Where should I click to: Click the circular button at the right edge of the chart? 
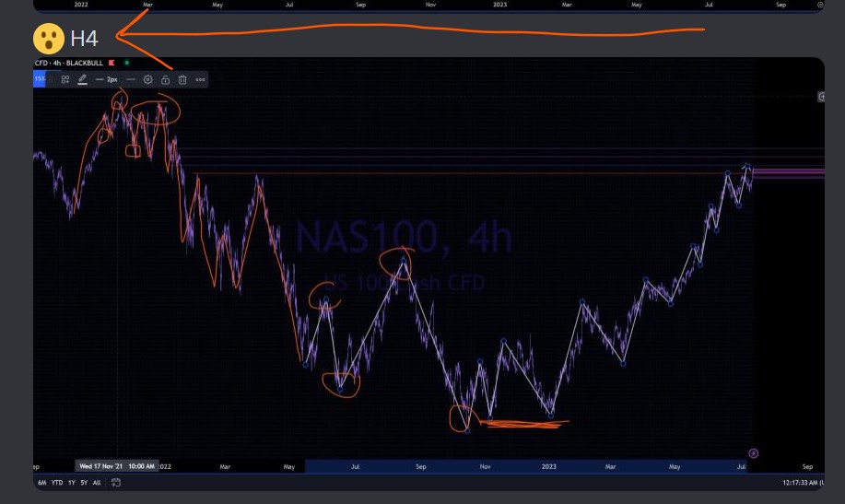point(821,97)
